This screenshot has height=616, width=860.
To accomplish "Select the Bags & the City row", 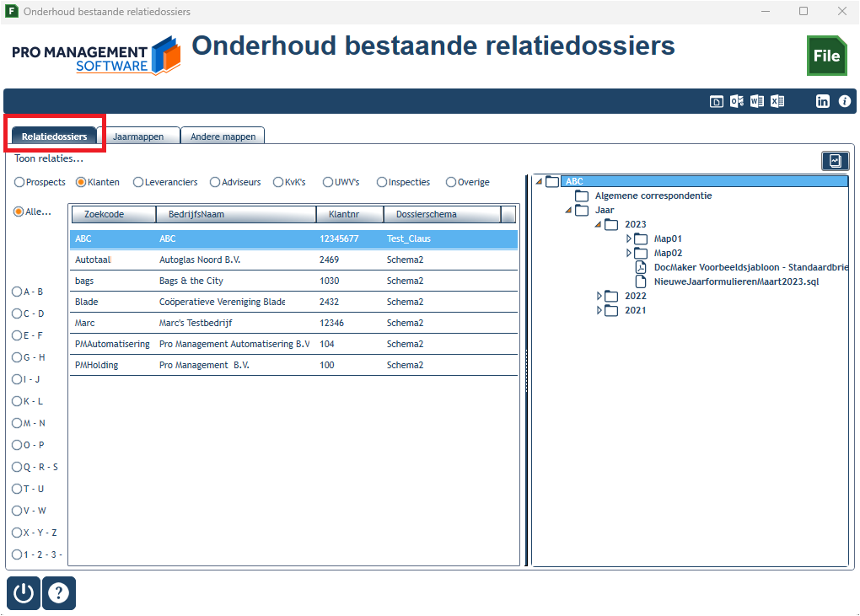I will click(294, 281).
